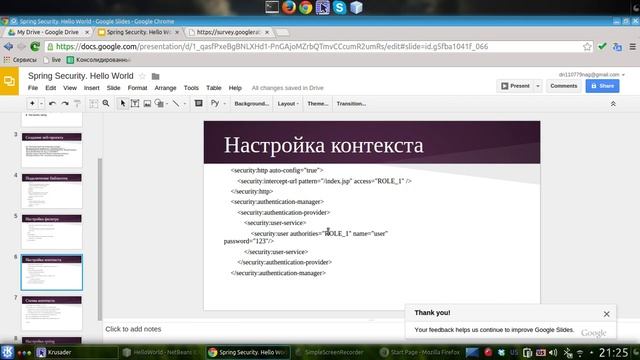Select slide 3 thumbnail
The image size is (640, 360).
[52, 150]
